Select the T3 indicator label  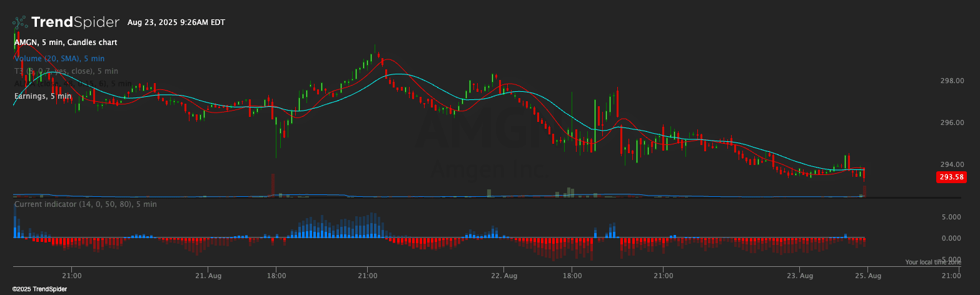point(66,71)
